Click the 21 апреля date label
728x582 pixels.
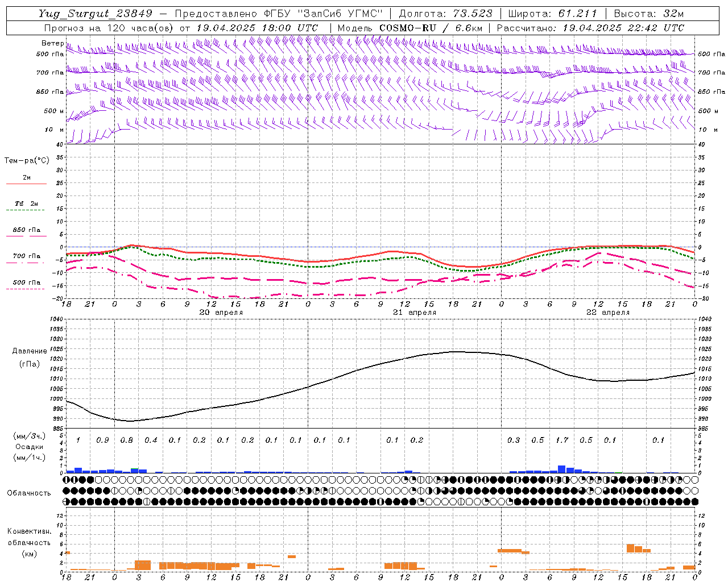tap(415, 313)
